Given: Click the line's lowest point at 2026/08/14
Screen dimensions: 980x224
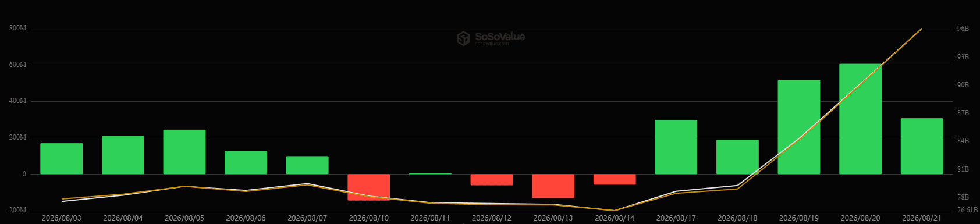Looking at the screenshot, I should [x=615, y=211].
